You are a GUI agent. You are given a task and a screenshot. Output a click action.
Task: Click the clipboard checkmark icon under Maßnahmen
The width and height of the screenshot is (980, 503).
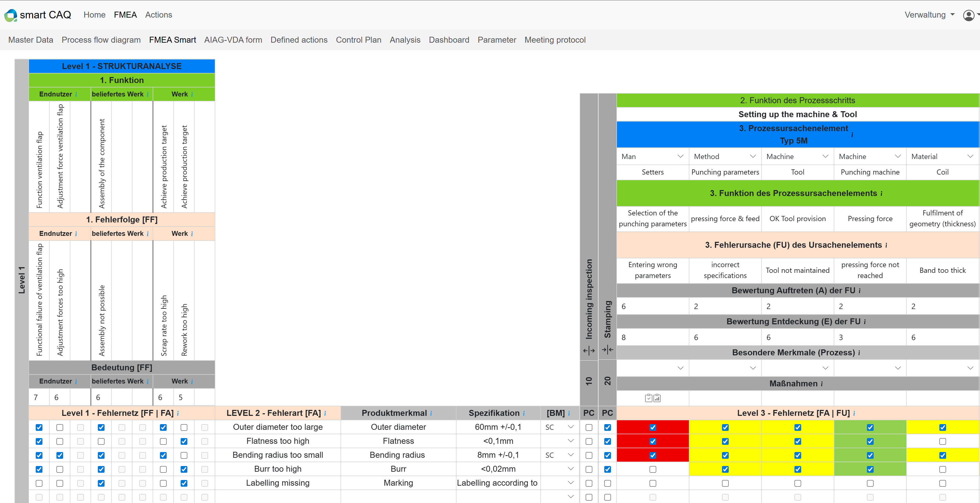649,398
